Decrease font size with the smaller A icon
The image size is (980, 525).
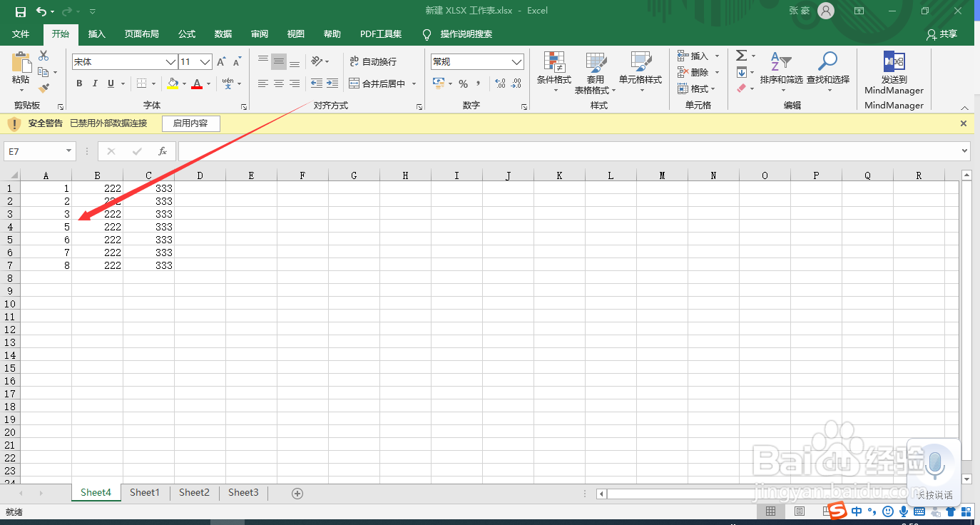pyautogui.click(x=239, y=62)
